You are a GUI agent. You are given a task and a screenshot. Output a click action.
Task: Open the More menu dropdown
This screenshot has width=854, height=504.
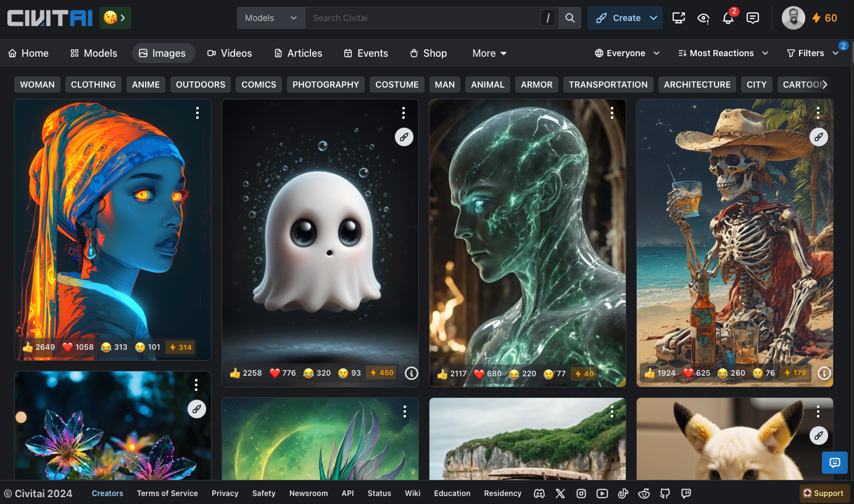click(489, 53)
